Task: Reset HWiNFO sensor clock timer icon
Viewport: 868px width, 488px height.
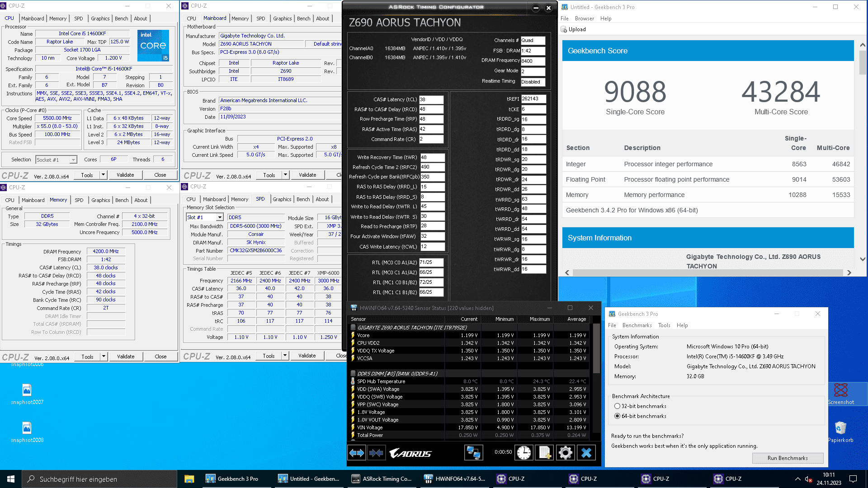Action: click(x=524, y=453)
